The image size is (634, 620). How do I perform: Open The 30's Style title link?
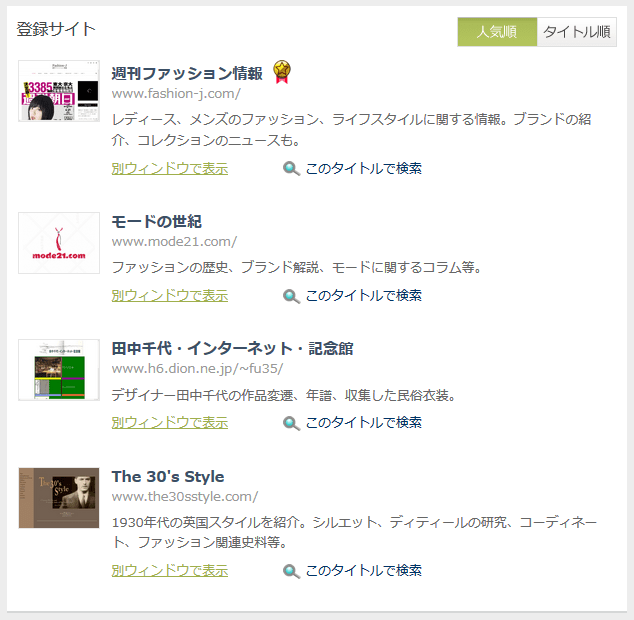[168, 476]
